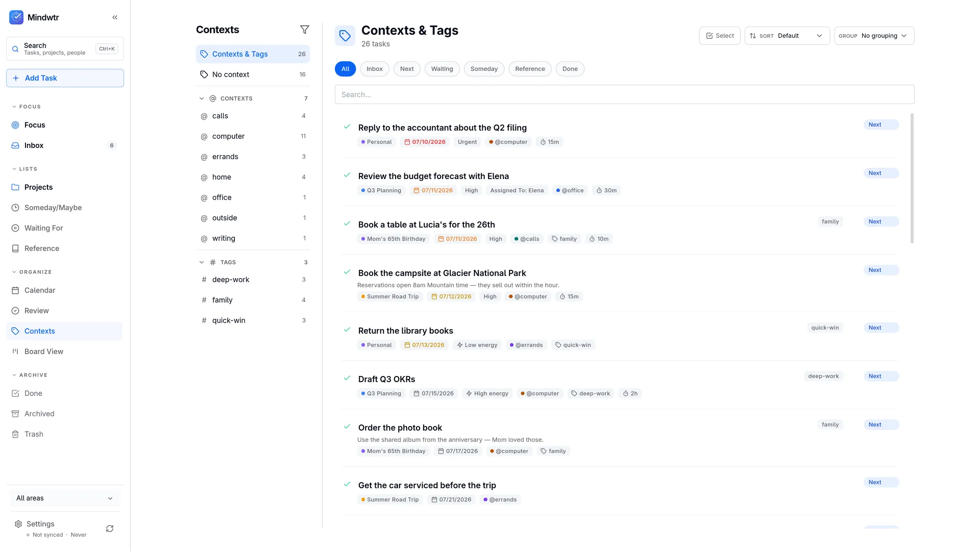Image resolution: width=980 pixels, height=551 pixels.
Task: Collapse the CONTEXTS section chevron
Action: coord(202,98)
